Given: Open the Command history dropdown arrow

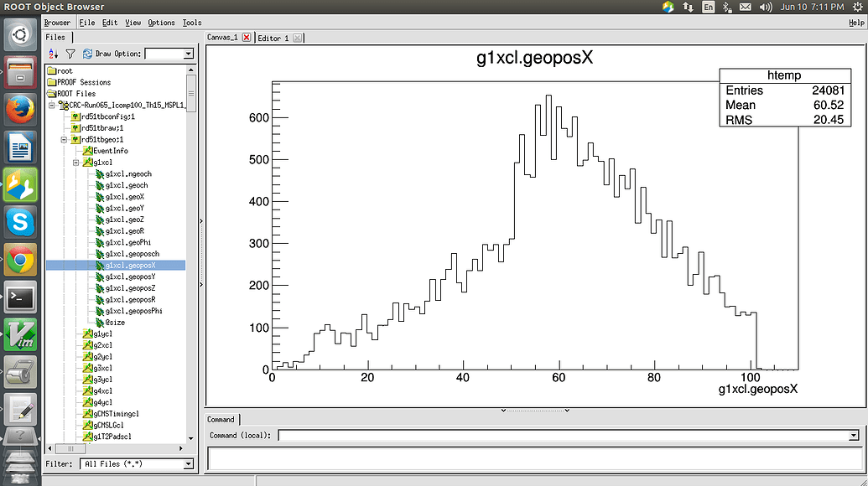Looking at the screenshot, I should pyautogui.click(x=854, y=436).
